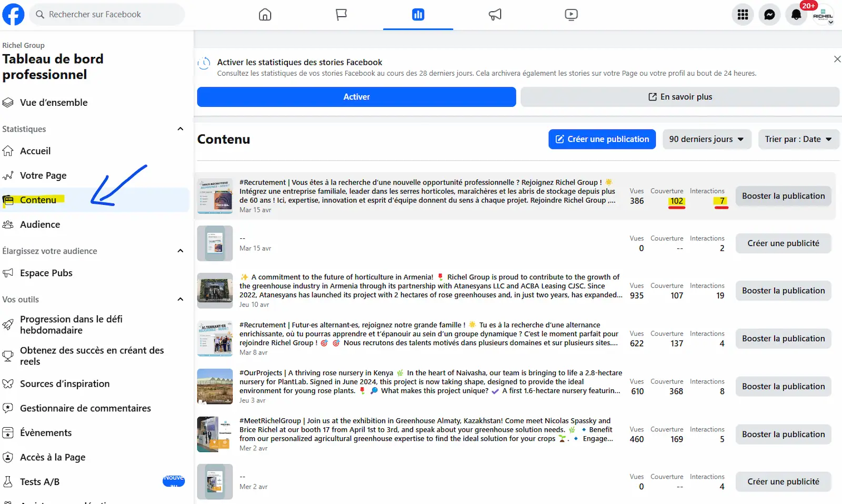Click Créer une publicité for the Mar 15 avr post
The width and height of the screenshot is (842, 504).
point(783,244)
